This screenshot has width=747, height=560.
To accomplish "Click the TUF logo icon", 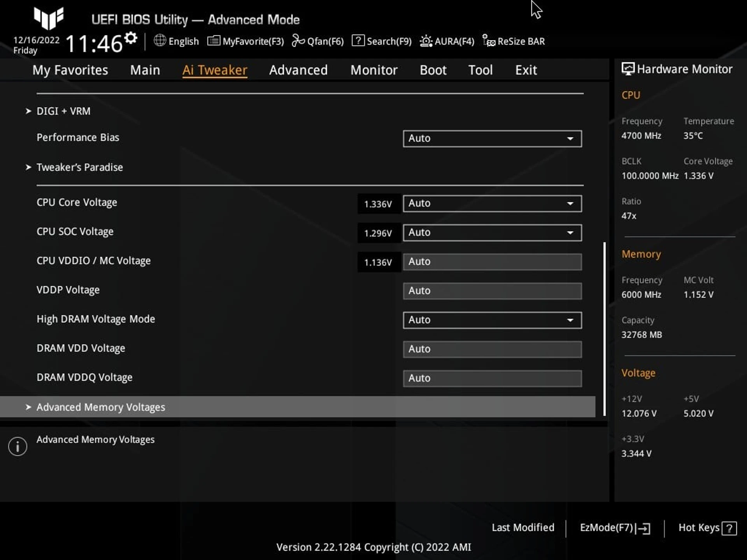I will click(49, 18).
